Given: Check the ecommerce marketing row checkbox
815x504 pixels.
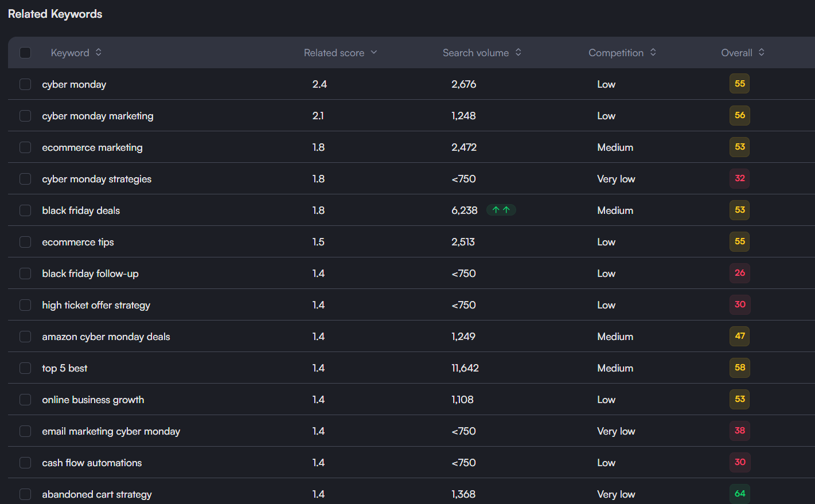Looking at the screenshot, I should pyautogui.click(x=25, y=147).
